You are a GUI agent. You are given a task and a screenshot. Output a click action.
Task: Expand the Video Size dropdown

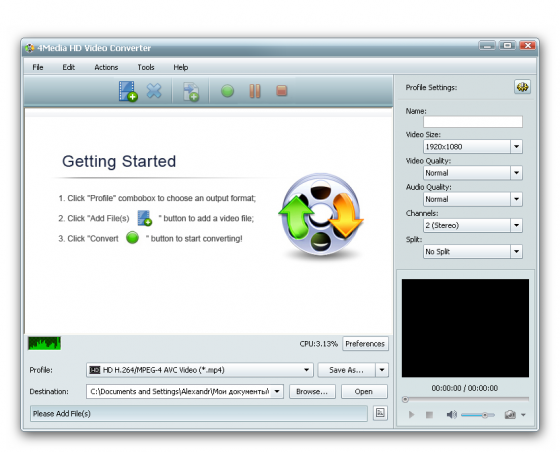[516, 146]
